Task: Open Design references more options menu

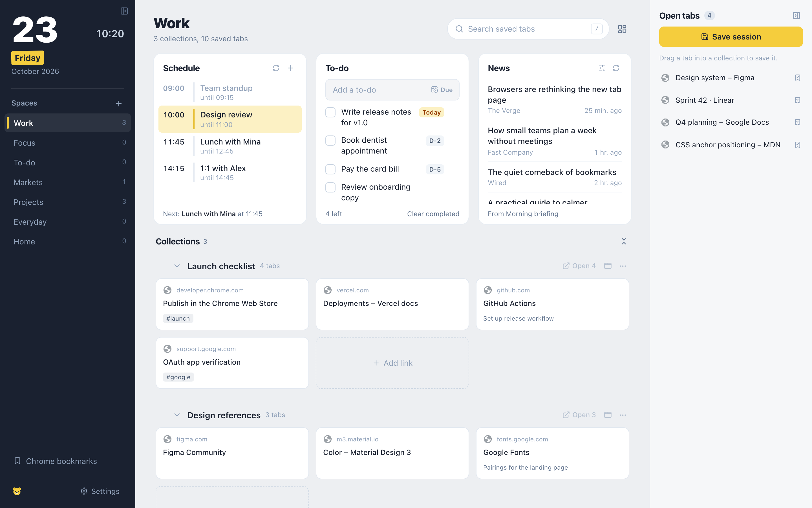Action: coord(623,415)
